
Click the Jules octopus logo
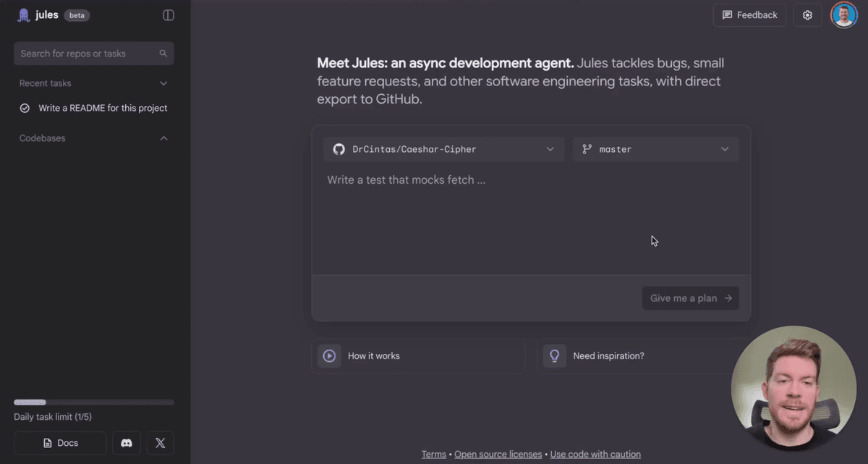(x=24, y=14)
